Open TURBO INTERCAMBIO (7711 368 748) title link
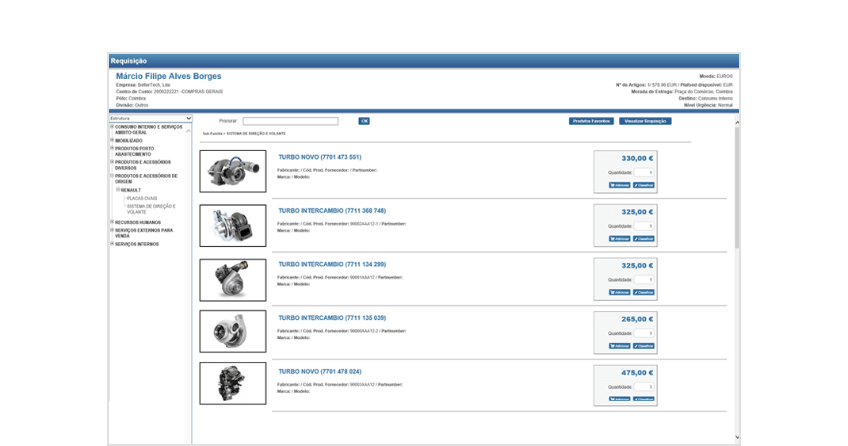Viewport: 848px width, 446px height. click(332, 211)
